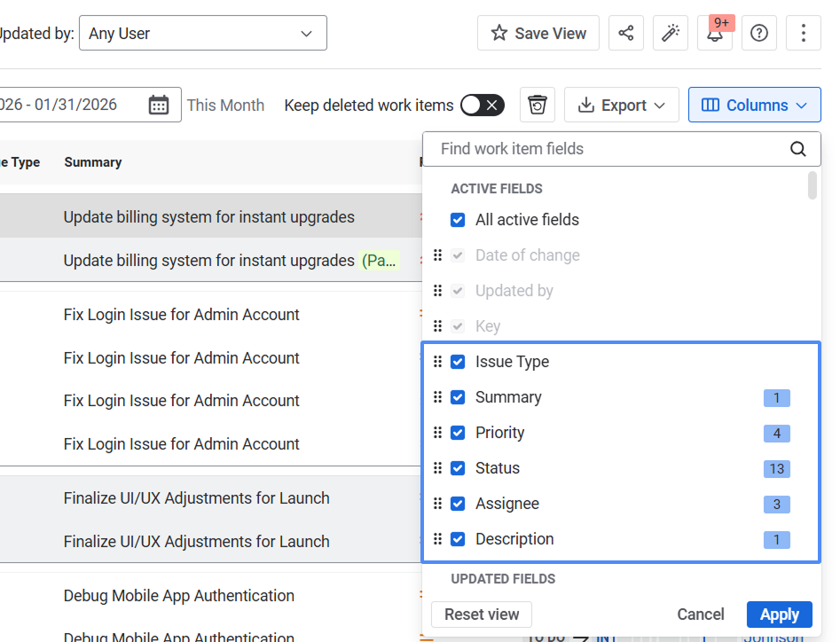
Task: Click the help question mark icon
Action: pos(759,34)
